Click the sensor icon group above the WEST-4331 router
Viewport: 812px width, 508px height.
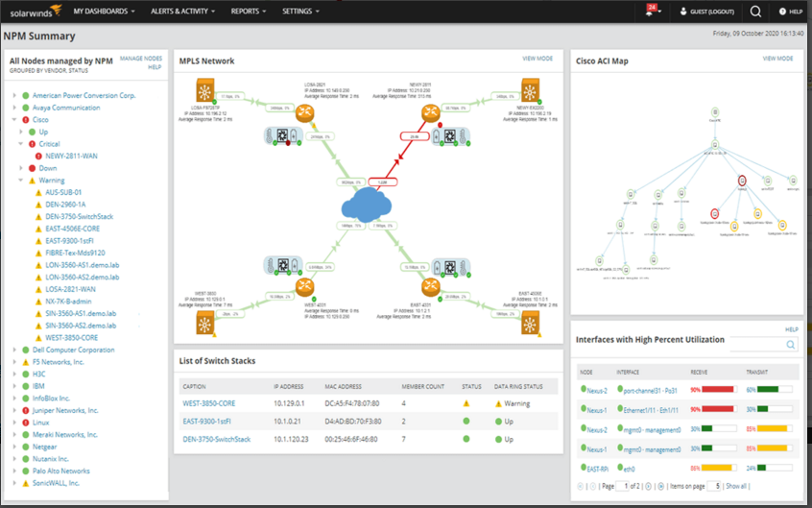(x=283, y=266)
